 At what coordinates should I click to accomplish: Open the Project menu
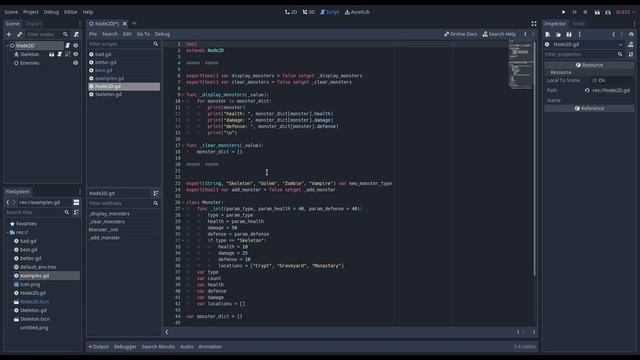click(31, 12)
